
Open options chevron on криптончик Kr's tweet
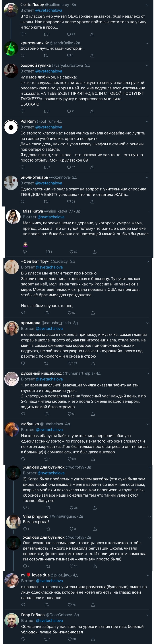pos(147,43)
